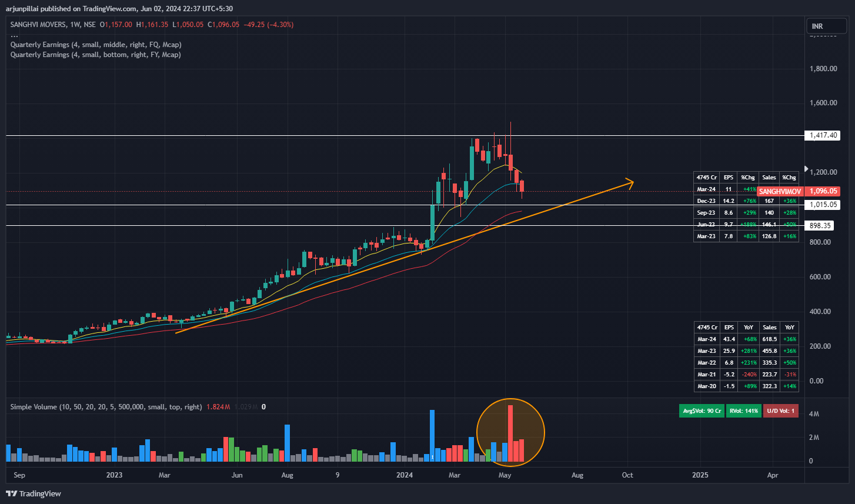Click the 2023 time axis label
Image resolution: width=855 pixels, height=504 pixels.
point(114,475)
